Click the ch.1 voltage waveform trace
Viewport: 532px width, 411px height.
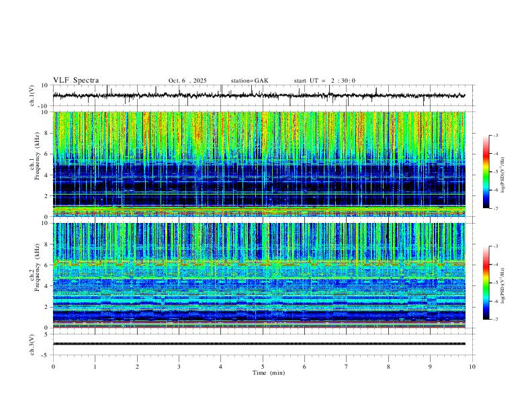[x=259, y=95]
